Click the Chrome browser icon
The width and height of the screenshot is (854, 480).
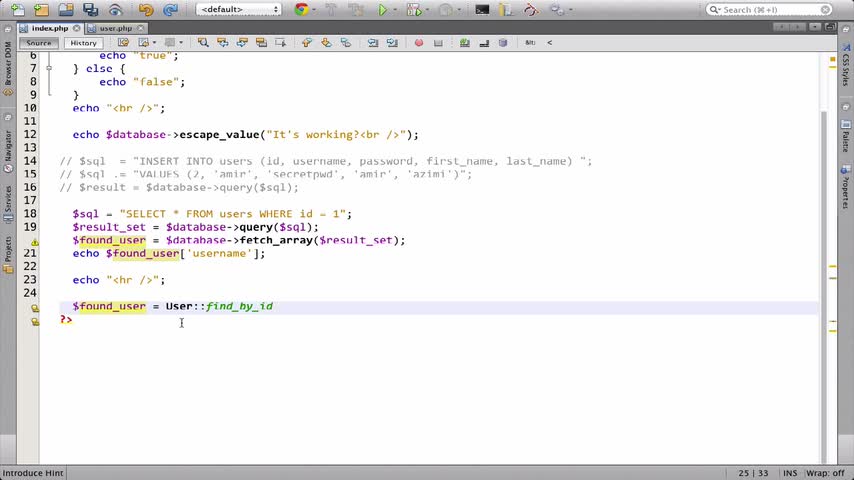pos(301,9)
